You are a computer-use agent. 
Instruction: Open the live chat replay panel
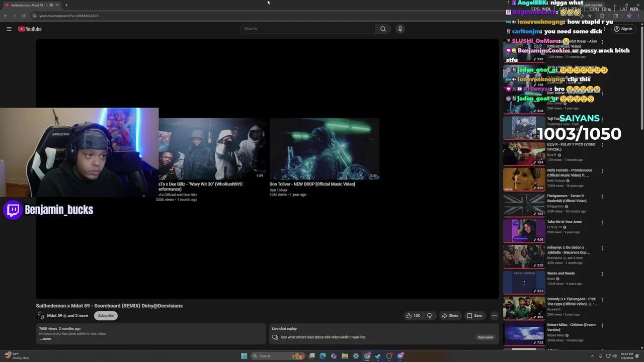(486, 337)
